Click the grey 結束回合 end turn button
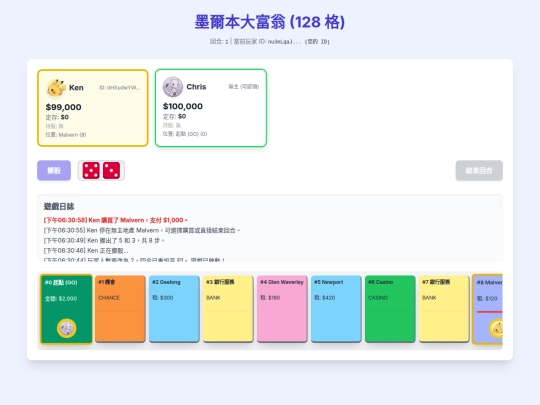The image size is (540, 405). coord(479,170)
